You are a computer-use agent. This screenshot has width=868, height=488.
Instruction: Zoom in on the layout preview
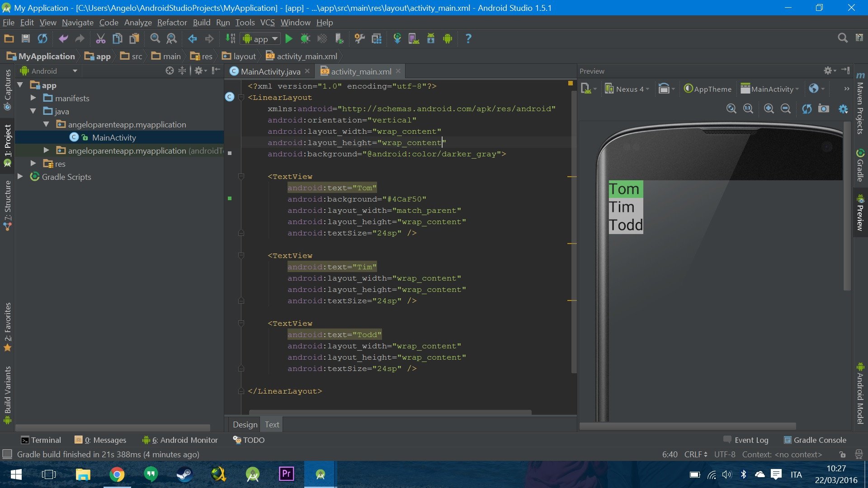(x=769, y=108)
